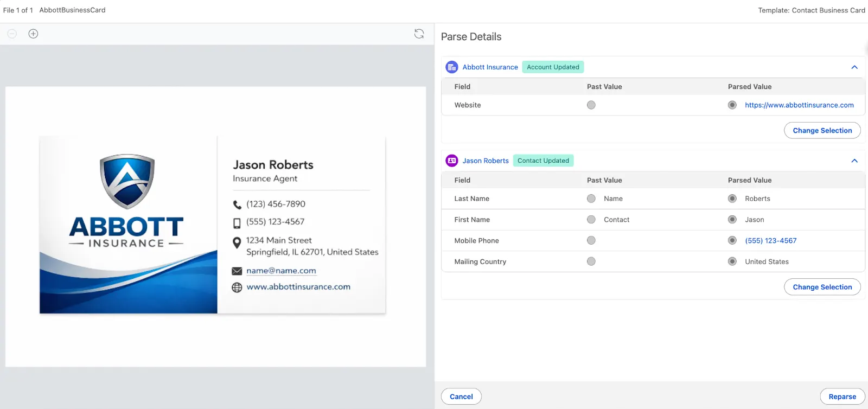Select past value 'Contact' for First Name
Image resolution: width=868 pixels, height=409 pixels.
coord(591,220)
